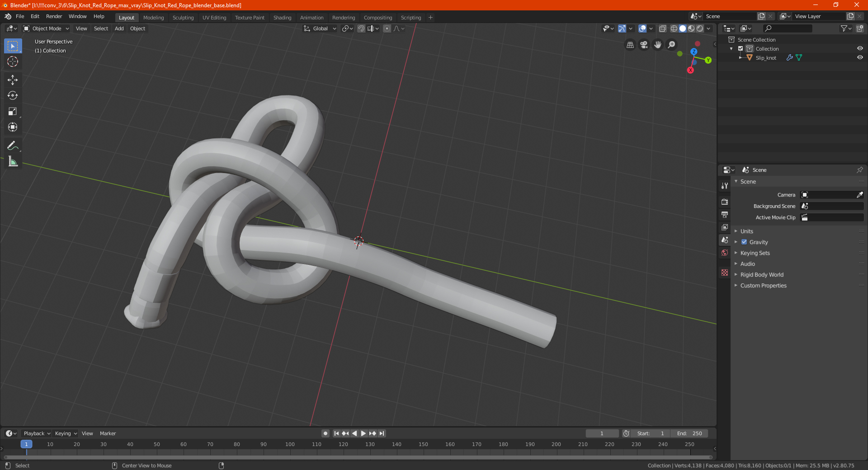Open the File menu
The image size is (868, 470).
coord(20,16)
